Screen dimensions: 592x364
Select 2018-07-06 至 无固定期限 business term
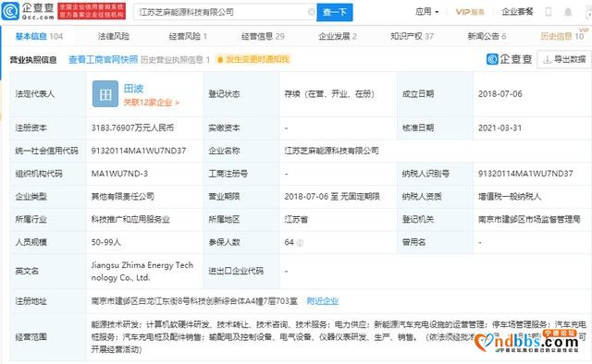click(332, 197)
